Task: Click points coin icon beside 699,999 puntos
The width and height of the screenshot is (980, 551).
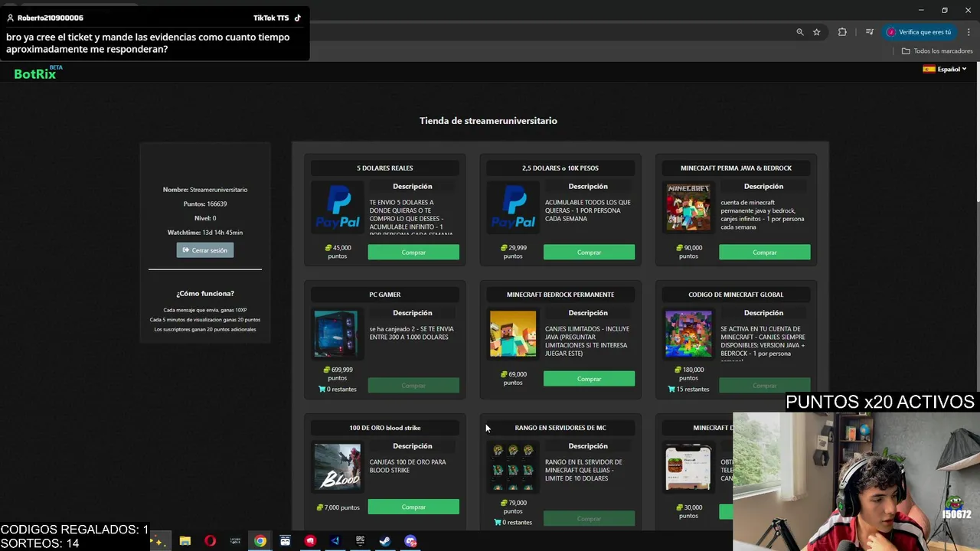Action: tap(327, 370)
